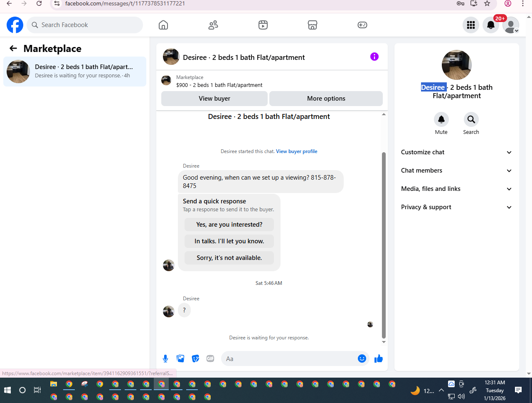Click the chat scrollbar thumb
This screenshot has height=403, width=532.
[384, 245]
